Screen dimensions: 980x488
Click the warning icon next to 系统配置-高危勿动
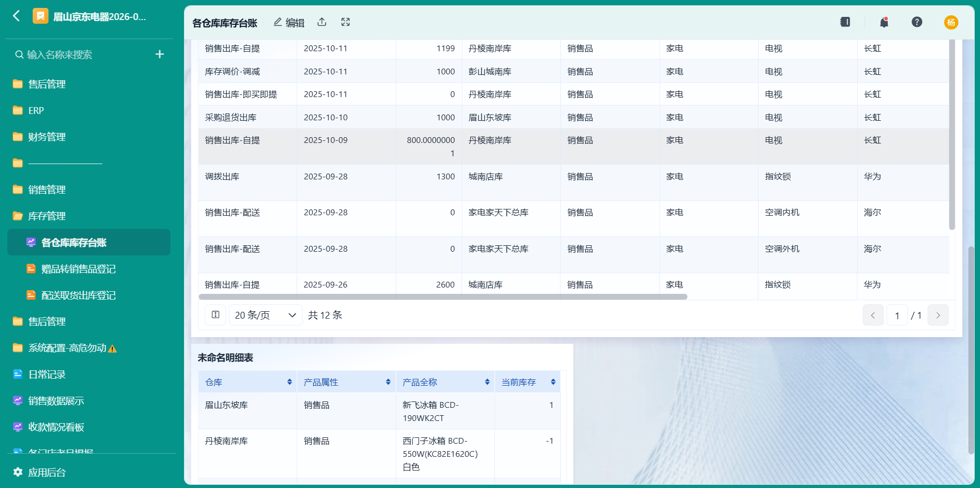click(x=112, y=348)
